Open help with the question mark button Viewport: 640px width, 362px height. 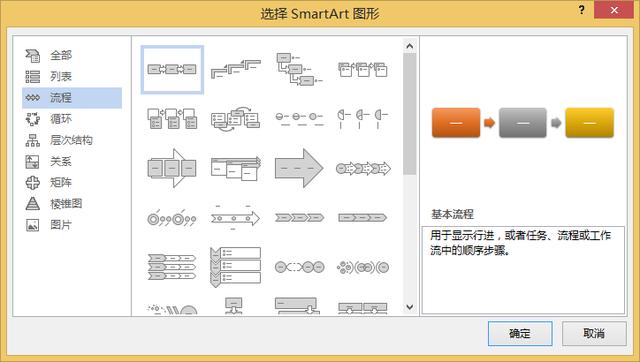click(582, 10)
